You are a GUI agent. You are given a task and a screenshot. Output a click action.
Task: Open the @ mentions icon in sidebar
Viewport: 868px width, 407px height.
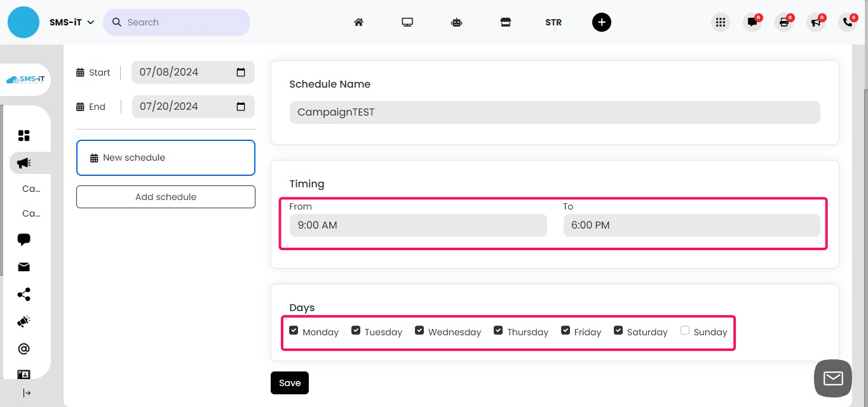24,348
